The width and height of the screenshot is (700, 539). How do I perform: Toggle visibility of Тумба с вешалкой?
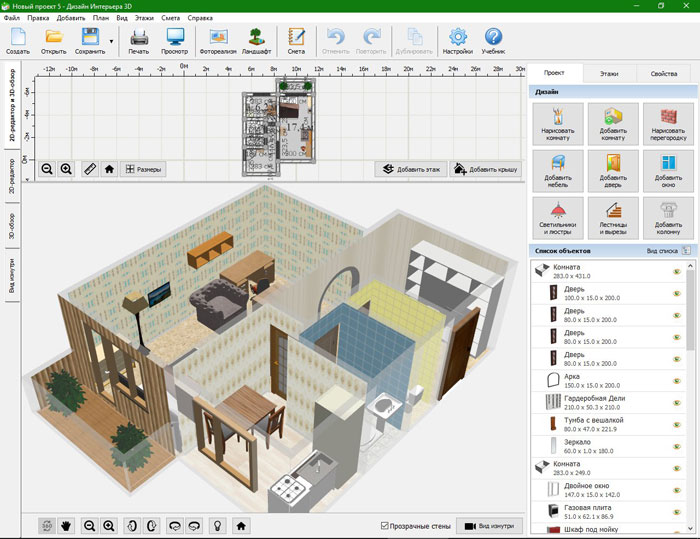pyautogui.click(x=677, y=425)
